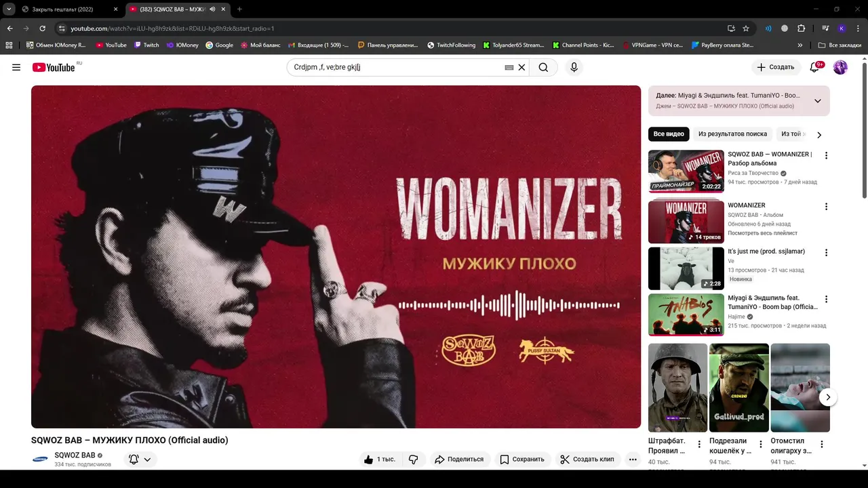Open options for Штрафбат Shorts item
The image size is (868, 488).
coord(699,445)
